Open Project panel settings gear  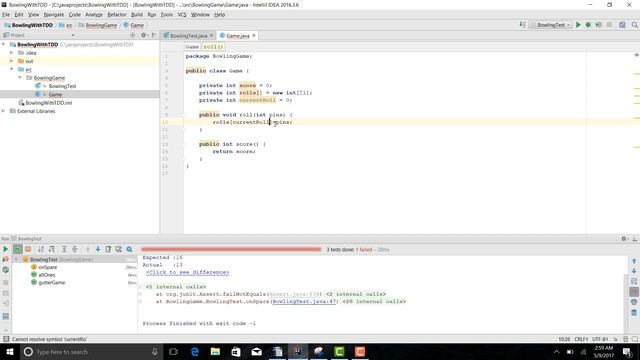pyautogui.click(x=144, y=35)
